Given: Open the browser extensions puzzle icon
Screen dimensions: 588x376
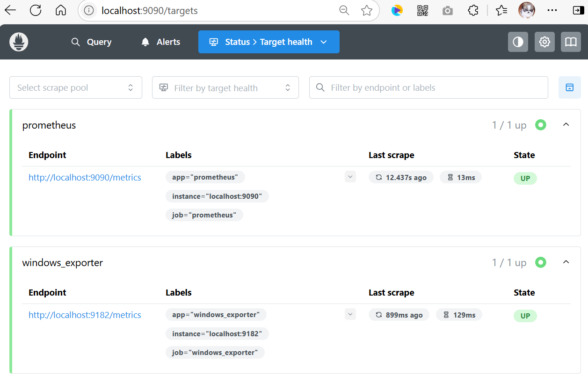Looking at the screenshot, I should (x=473, y=10).
